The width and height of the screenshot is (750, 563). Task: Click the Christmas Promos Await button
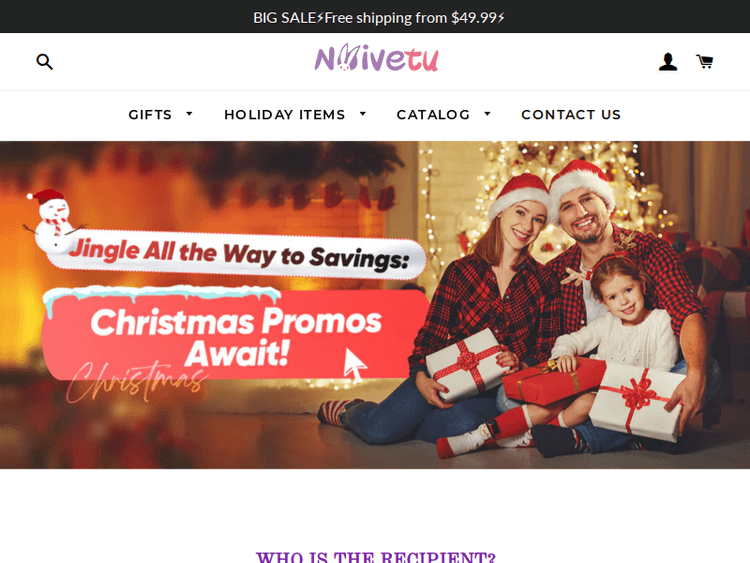[x=235, y=334]
